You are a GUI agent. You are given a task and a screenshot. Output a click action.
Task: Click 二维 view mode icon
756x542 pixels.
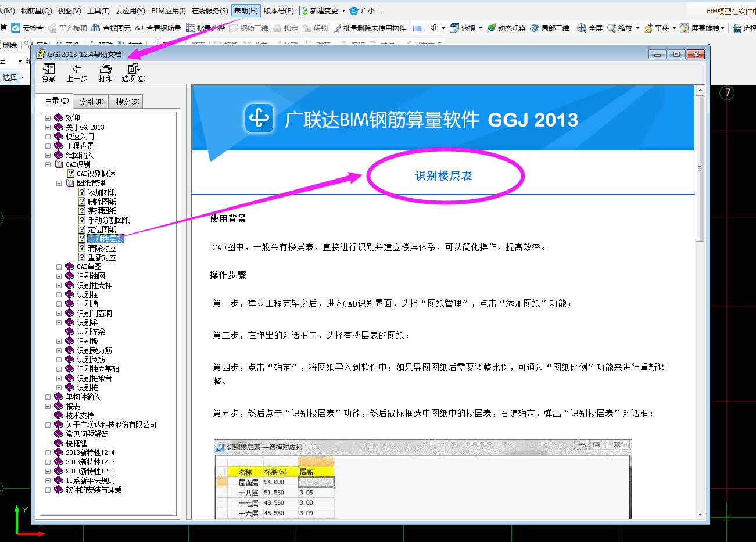417,28
